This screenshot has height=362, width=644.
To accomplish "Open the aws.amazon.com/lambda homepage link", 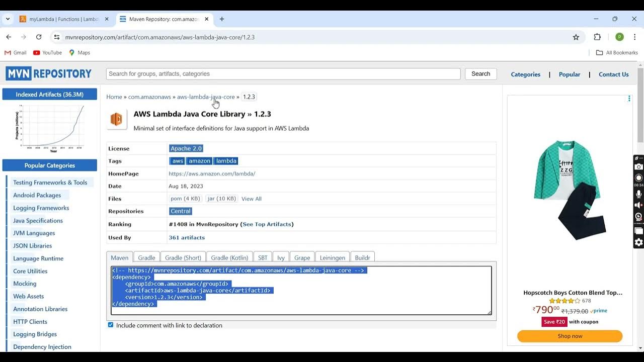I will coord(212,173).
